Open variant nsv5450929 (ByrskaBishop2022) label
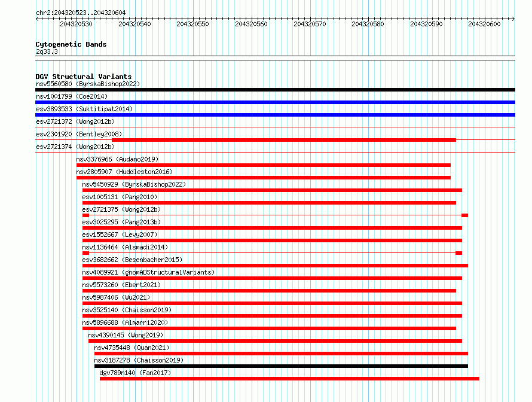The width and height of the screenshot is (532, 402). 134,184
